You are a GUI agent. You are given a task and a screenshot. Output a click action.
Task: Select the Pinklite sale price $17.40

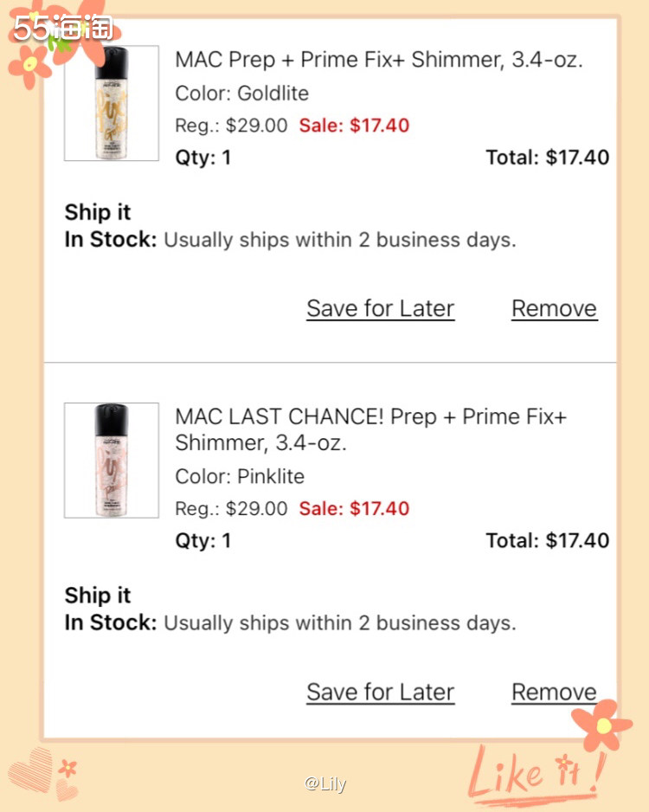(354, 508)
